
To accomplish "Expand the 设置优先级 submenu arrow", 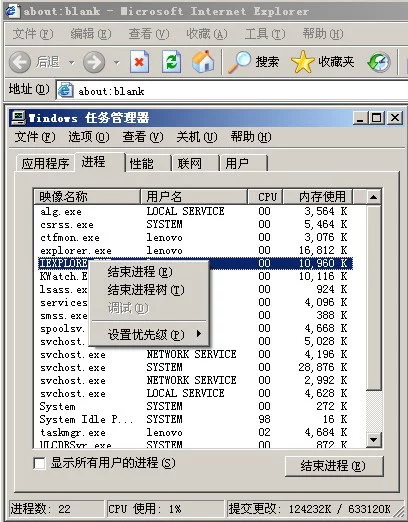I will point(199,333).
